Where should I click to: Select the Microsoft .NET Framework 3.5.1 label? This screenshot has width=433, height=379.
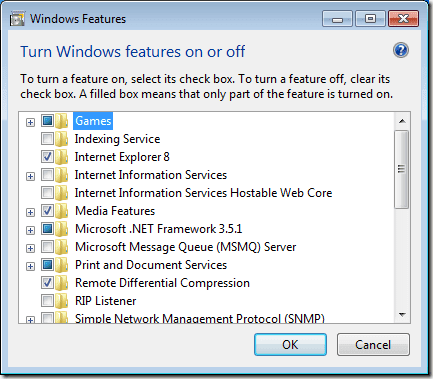pos(159,229)
